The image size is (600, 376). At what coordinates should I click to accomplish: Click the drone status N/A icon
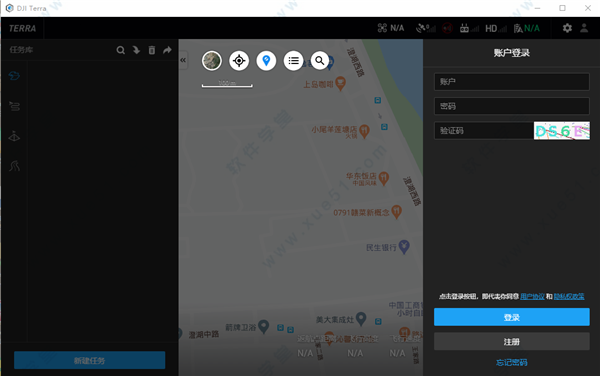tap(391, 28)
